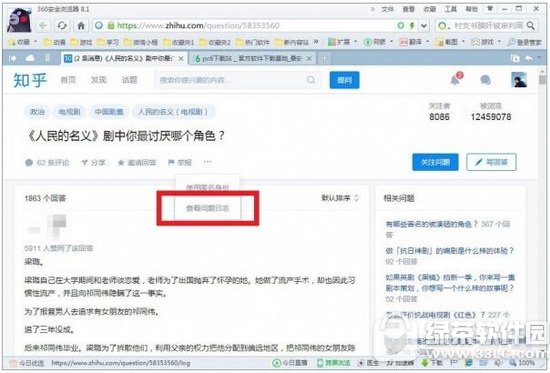This screenshot has width=550, height=373.
Task: Switch to the pc6下载站 tab
Action: point(251,59)
